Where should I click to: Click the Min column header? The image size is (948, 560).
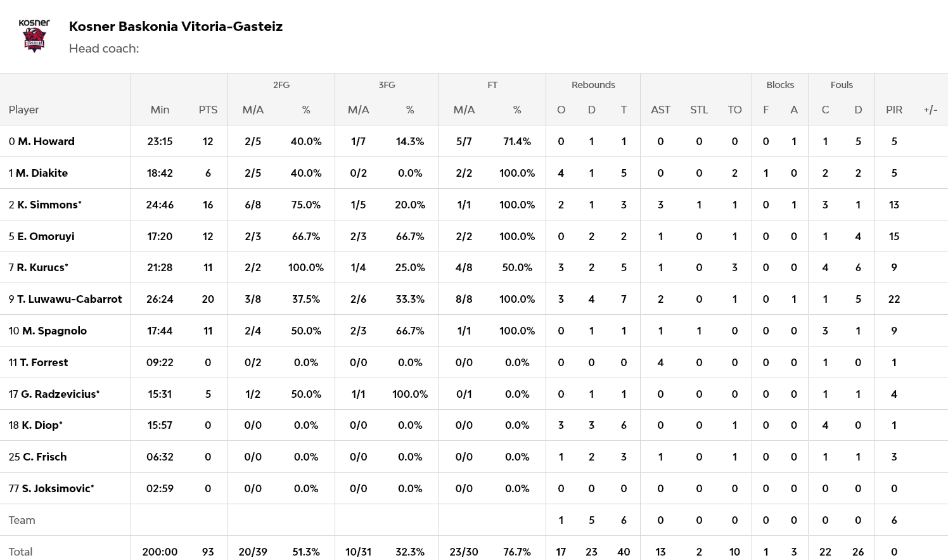tap(160, 110)
